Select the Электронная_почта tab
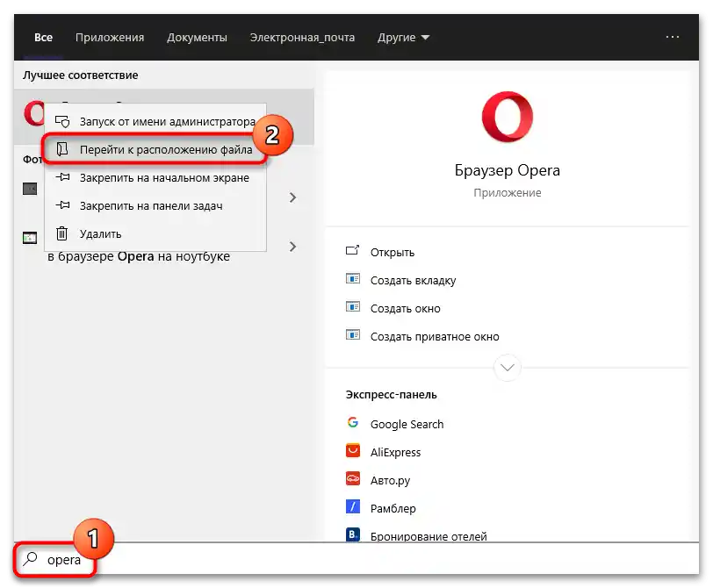The height and width of the screenshot is (588, 713). click(x=302, y=37)
